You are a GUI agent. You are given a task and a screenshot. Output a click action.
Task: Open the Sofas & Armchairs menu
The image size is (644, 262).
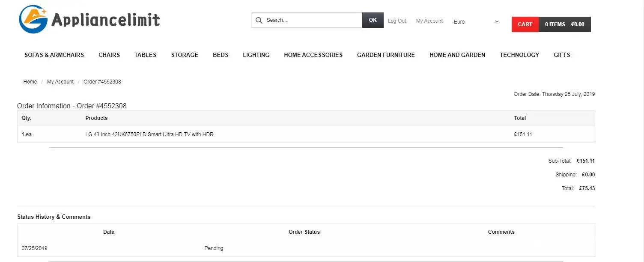pyautogui.click(x=54, y=55)
